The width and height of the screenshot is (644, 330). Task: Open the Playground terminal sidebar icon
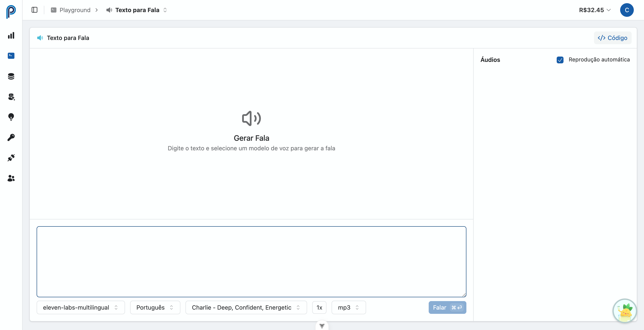click(11, 56)
